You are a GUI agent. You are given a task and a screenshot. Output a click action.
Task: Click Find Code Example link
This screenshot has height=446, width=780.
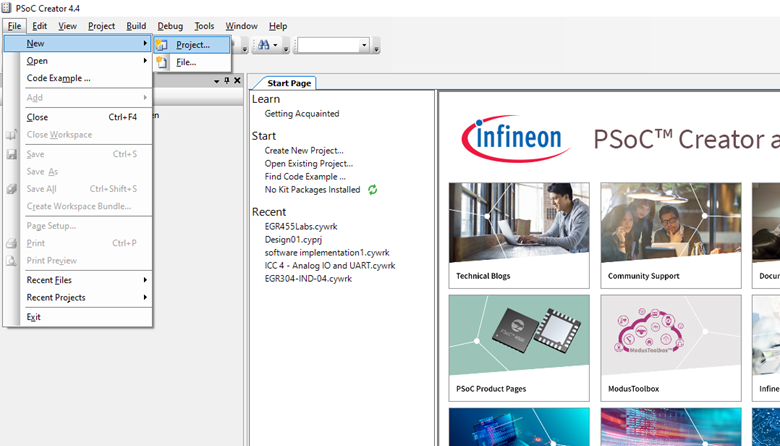[305, 177]
